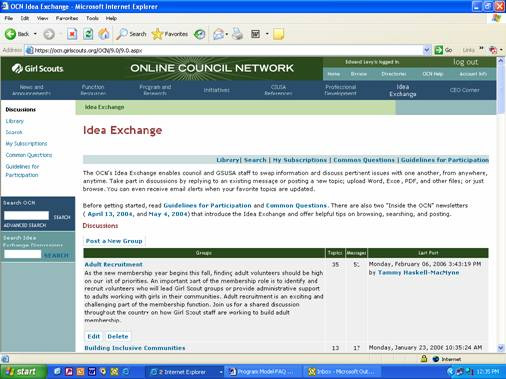Click Common Questions in the top link bar
The image size is (506, 379).
click(x=364, y=160)
